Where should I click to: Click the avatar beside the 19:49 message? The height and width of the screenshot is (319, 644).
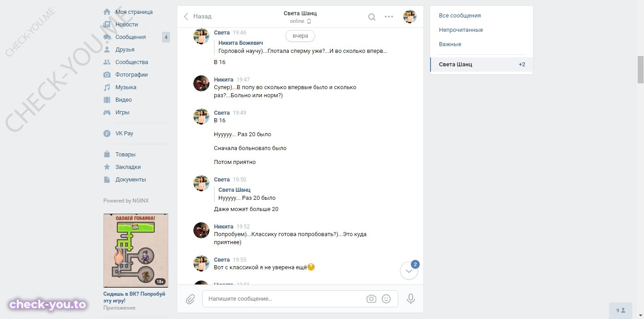(x=201, y=116)
